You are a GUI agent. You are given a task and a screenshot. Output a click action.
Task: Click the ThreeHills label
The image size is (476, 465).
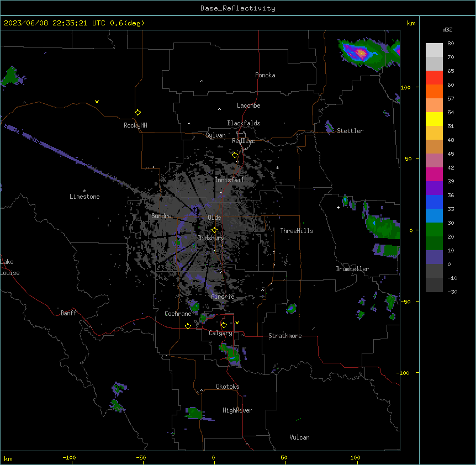(x=297, y=231)
